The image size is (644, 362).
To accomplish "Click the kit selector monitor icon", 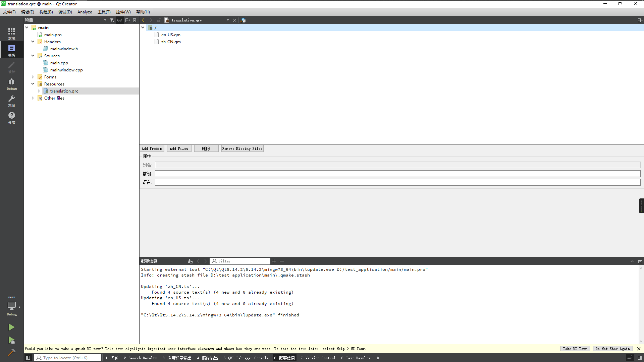I will pyautogui.click(x=12, y=305).
